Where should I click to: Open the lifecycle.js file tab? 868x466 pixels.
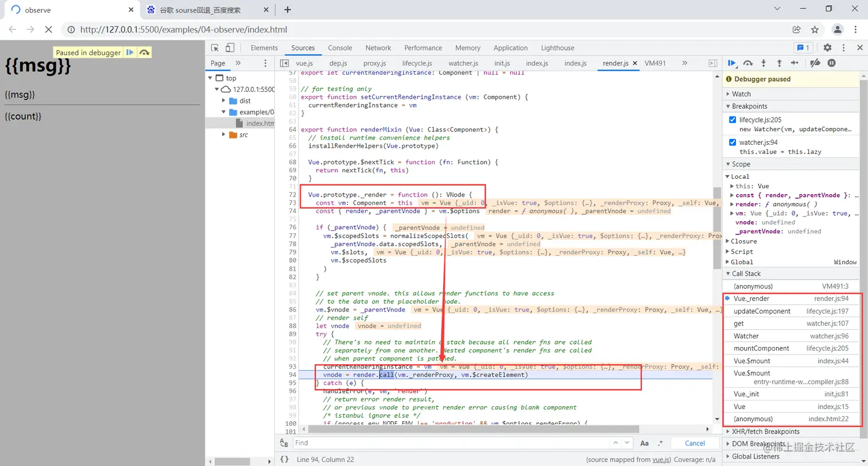417,63
